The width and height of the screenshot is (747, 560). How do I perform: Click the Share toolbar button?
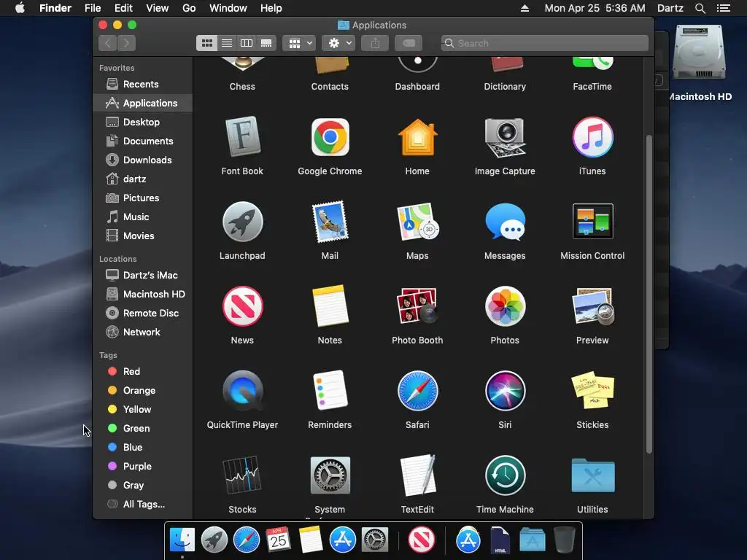pyautogui.click(x=375, y=43)
